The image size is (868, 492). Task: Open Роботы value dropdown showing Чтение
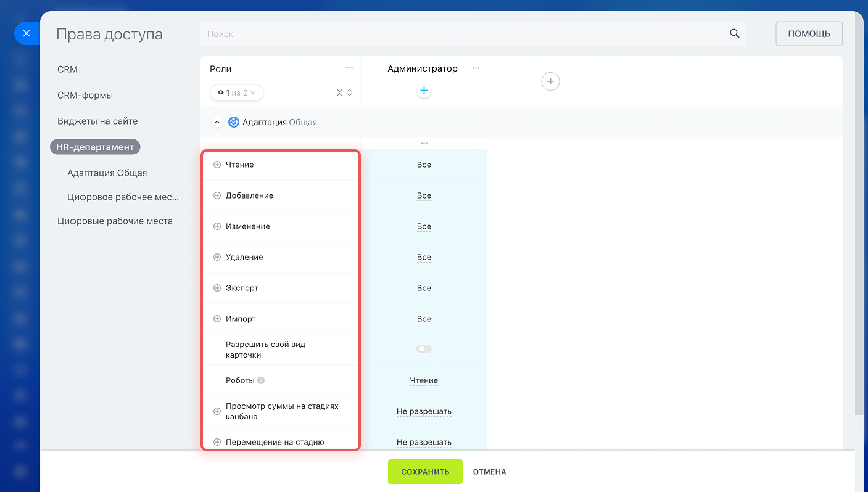424,380
